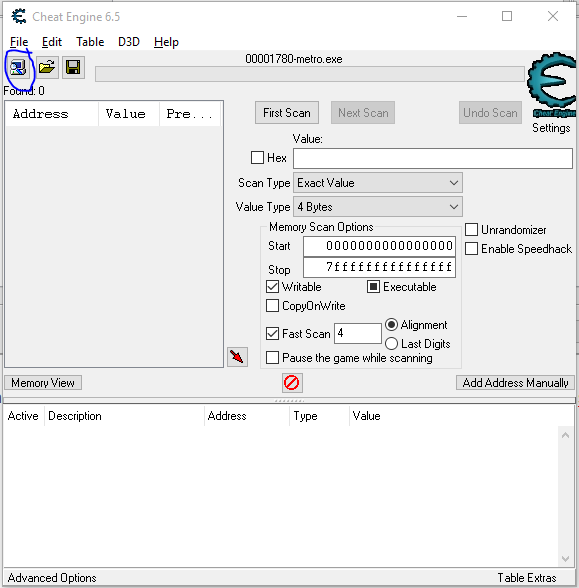The image size is (579, 588).
Task: Open the Table menu
Action: [x=90, y=42]
